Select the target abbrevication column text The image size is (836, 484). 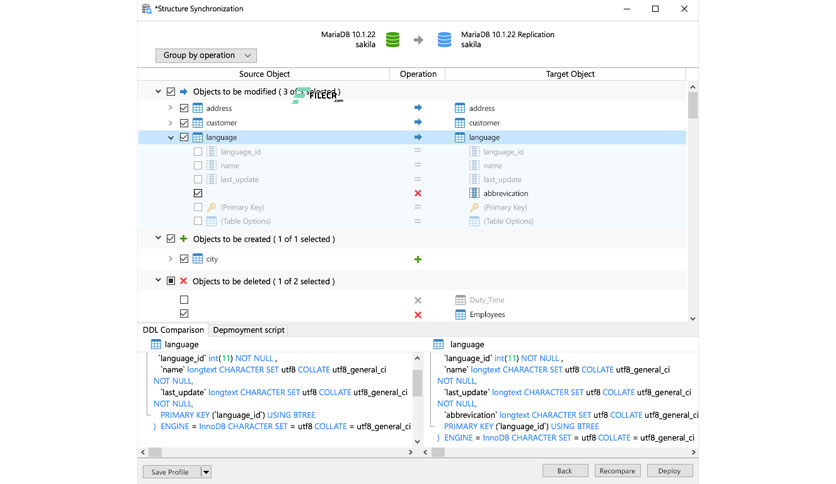point(505,193)
